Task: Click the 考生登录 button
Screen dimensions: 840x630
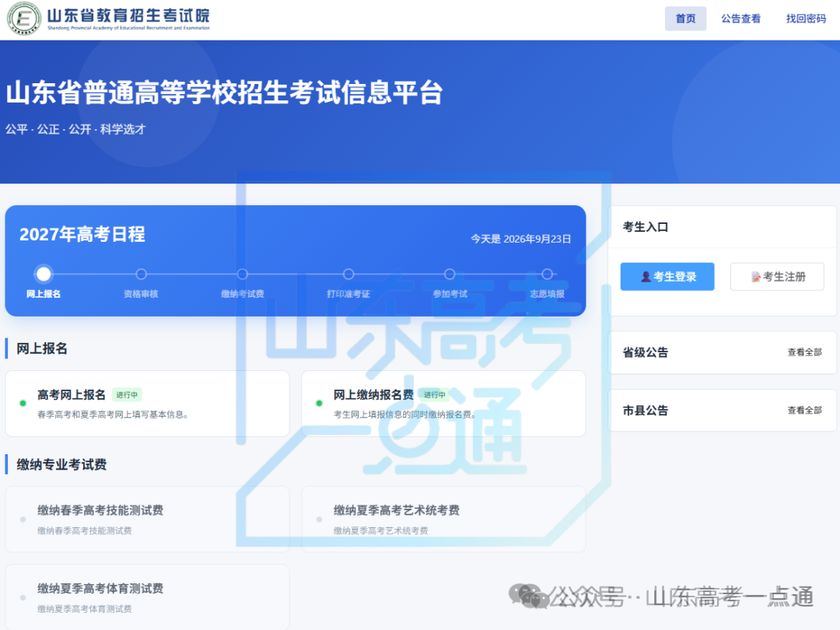Action: (x=667, y=276)
